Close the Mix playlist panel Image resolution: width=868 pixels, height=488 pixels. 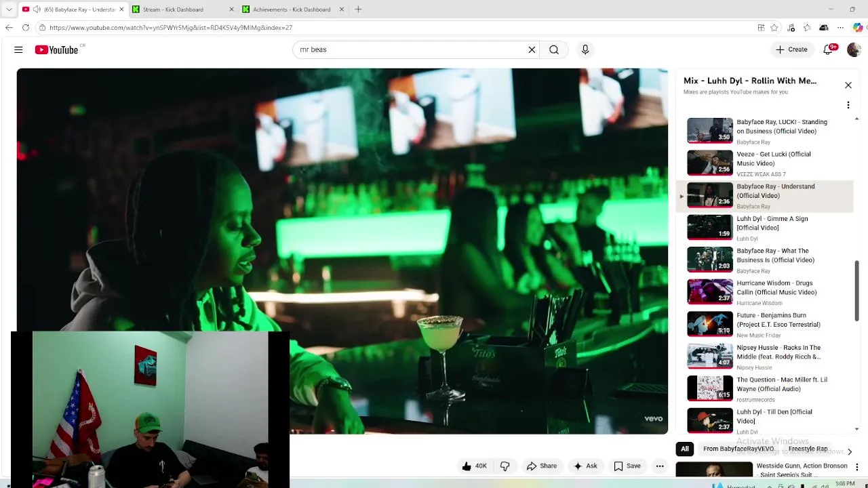click(x=848, y=85)
